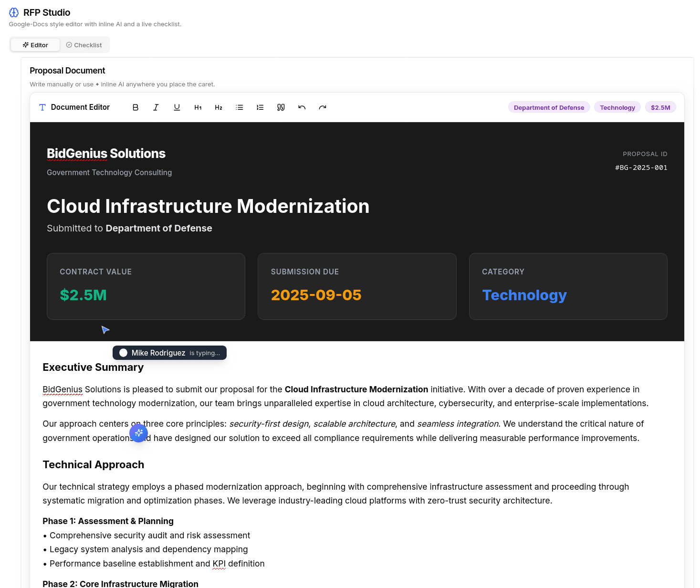
Task: Click the Submission Due date card
Action: 357,286
